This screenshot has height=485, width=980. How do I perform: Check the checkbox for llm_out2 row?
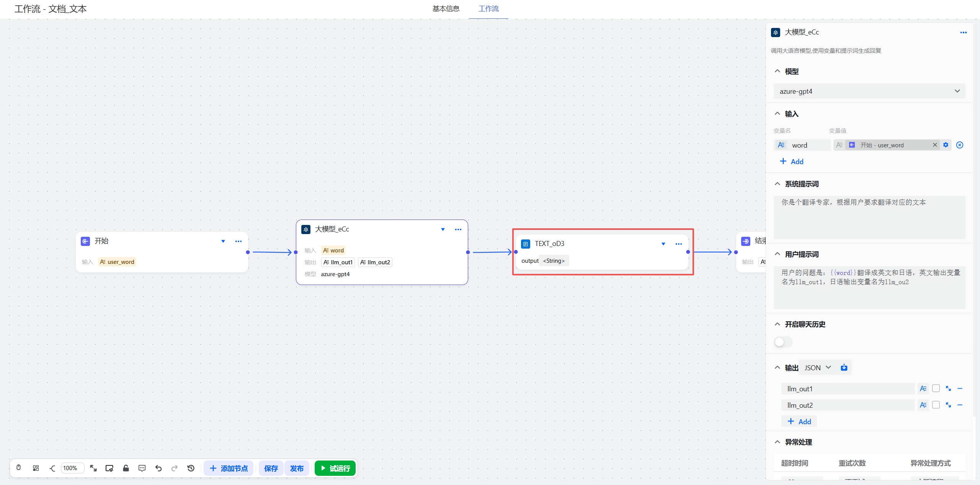936,405
